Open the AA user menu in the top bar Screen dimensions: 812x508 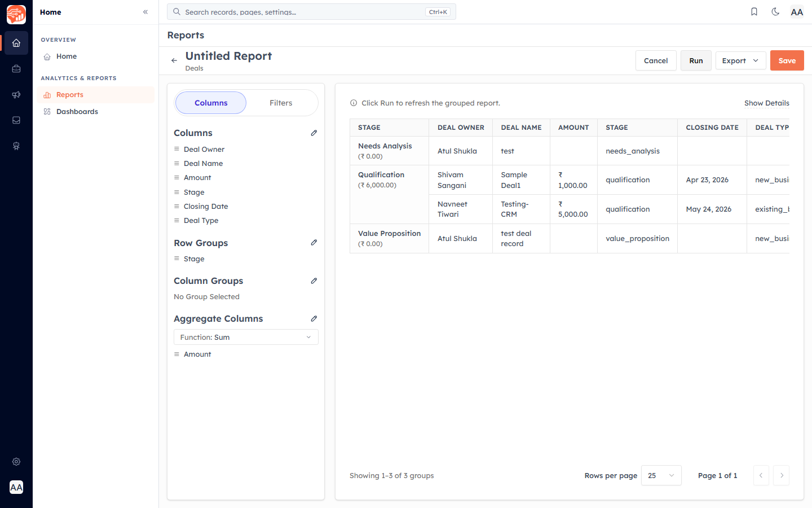797,12
